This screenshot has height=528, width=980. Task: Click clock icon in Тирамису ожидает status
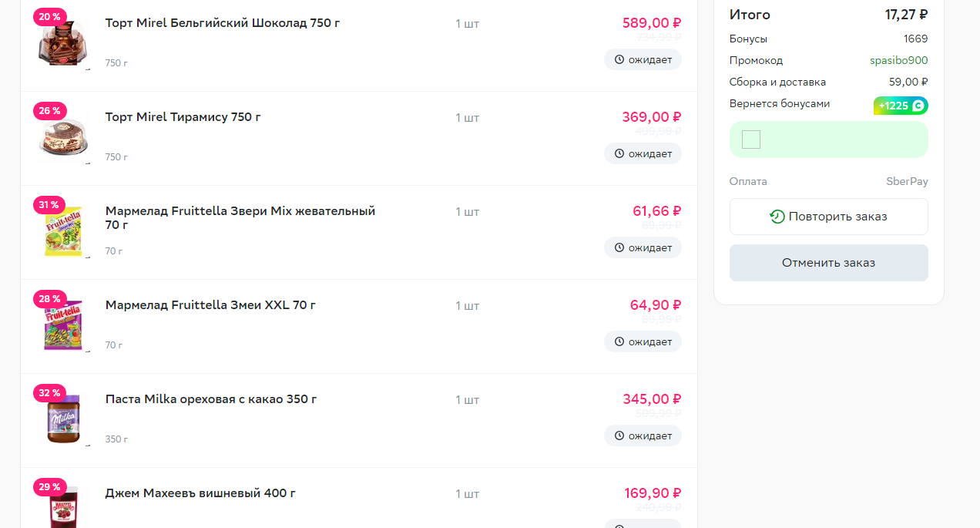619,153
